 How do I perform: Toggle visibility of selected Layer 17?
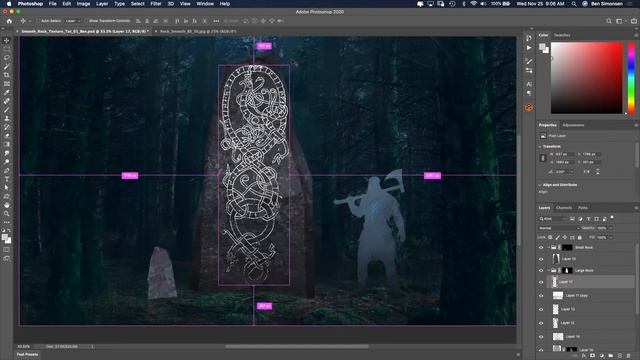coord(541,282)
